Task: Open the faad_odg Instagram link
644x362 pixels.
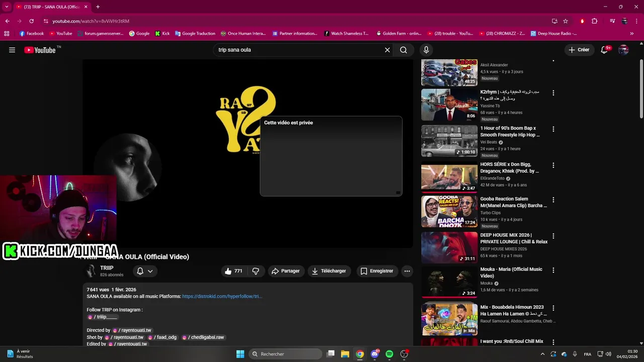Action: click(x=163, y=337)
